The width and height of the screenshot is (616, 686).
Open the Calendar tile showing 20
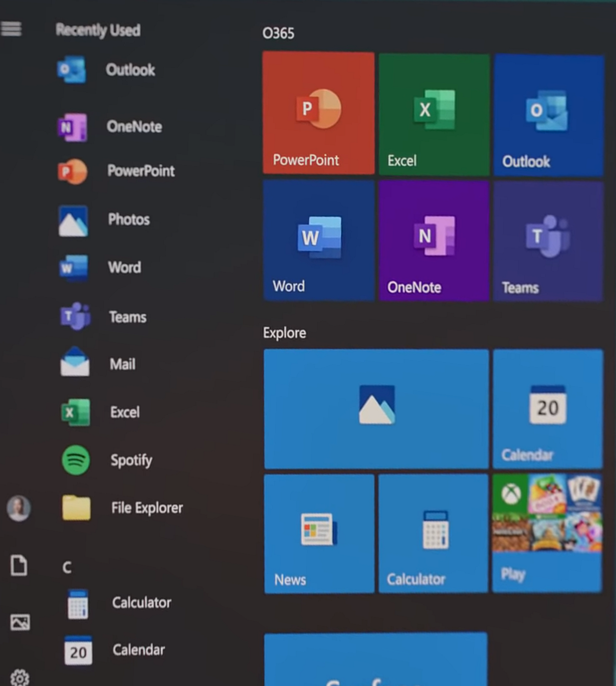pyautogui.click(x=547, y=409)
